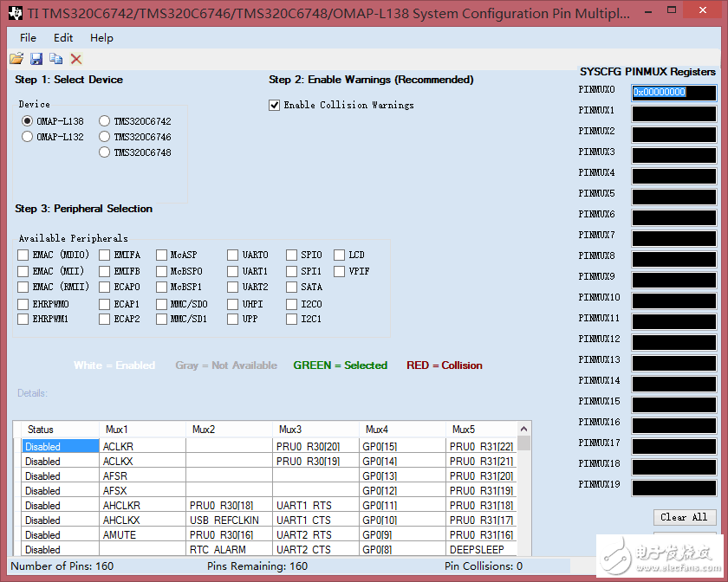
Task: Click the copy toolbar icon
Action: 56,59
